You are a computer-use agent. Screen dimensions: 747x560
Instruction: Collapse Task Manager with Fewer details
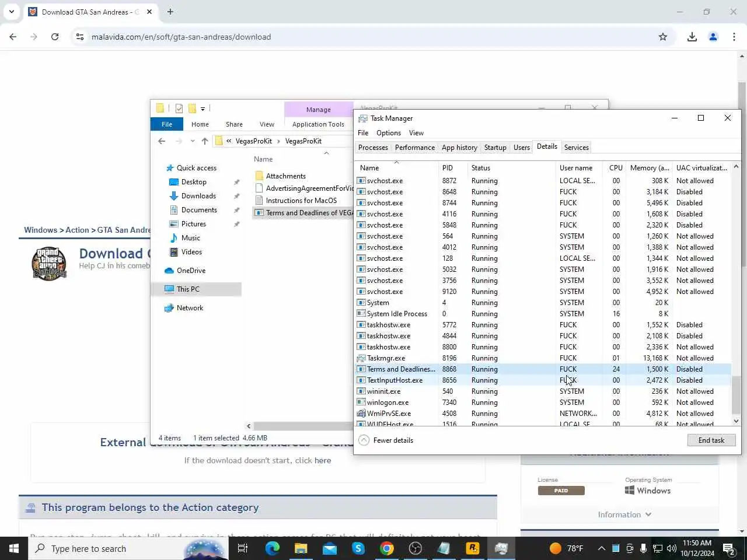point(386,440)
